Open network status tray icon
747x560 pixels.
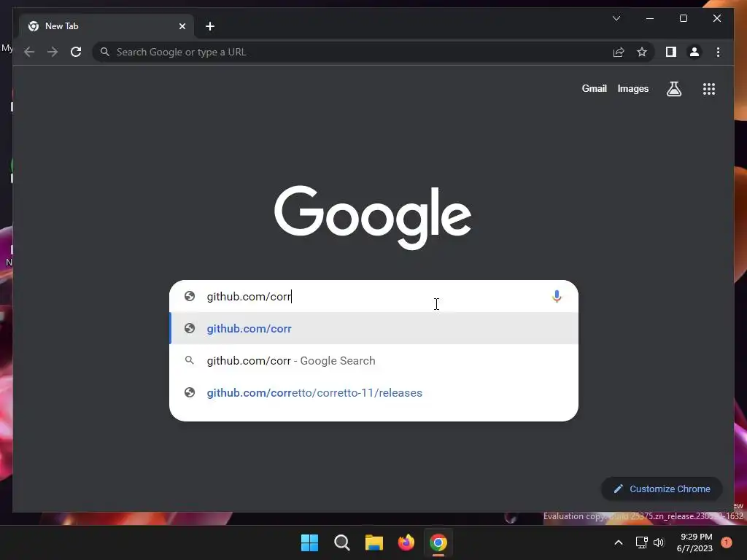pyautogui.click(x=641, y=542)
